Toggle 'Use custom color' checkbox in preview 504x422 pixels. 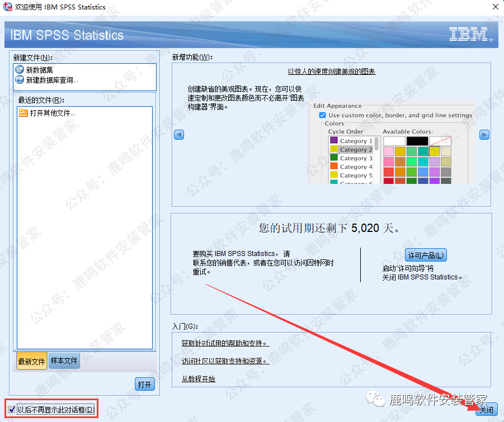(322, 115)
